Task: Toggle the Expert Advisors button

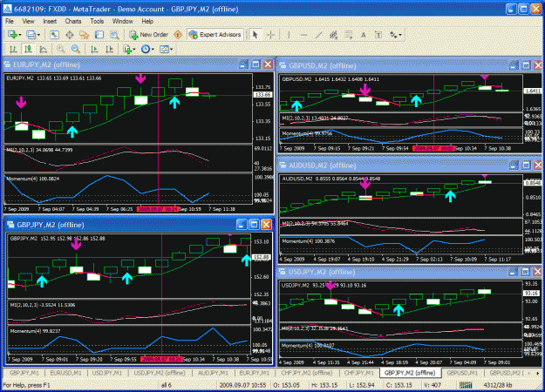Action: click(215, 35)
